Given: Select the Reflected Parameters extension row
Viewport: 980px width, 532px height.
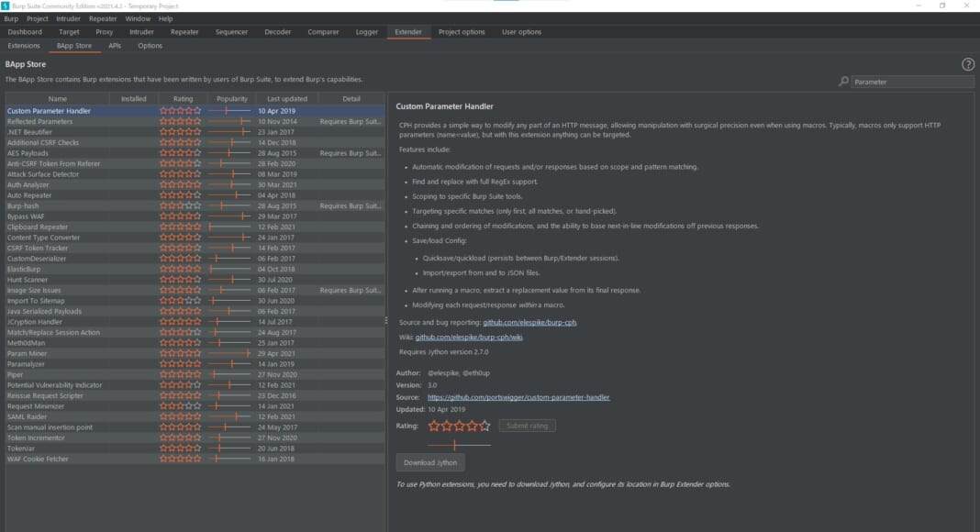Looking at the screenshot, I should [40, 121].
